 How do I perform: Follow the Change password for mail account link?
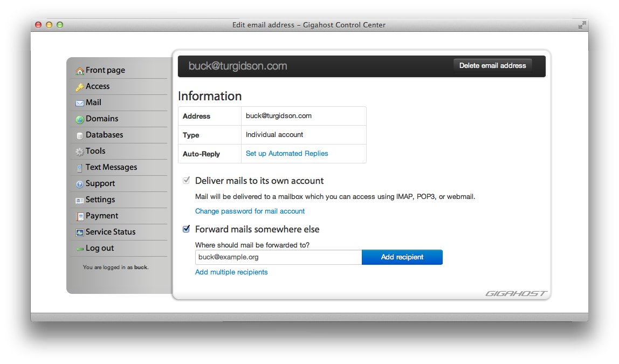pos(250,211)
